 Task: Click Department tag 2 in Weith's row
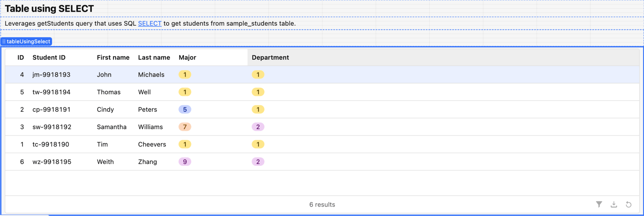(x=258, y=162)
